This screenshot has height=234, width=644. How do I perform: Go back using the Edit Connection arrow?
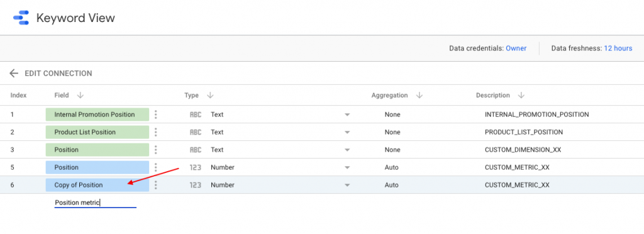pyautogui.click(x=14, y=74)
